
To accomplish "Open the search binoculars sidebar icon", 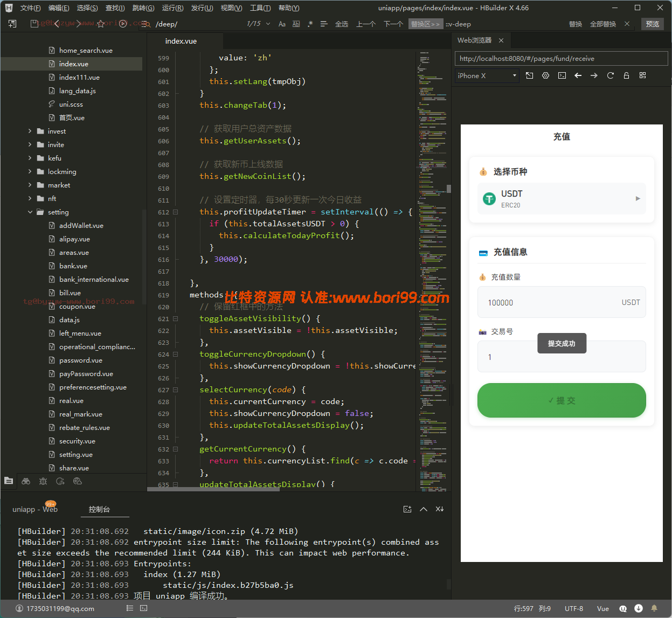I will click(26, 481).
